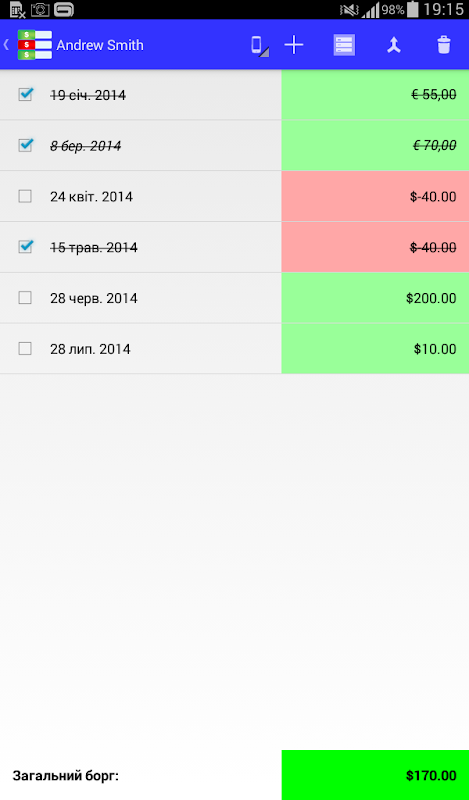Open the 28 лип. 2014 date entry

[x=90, y=349]
